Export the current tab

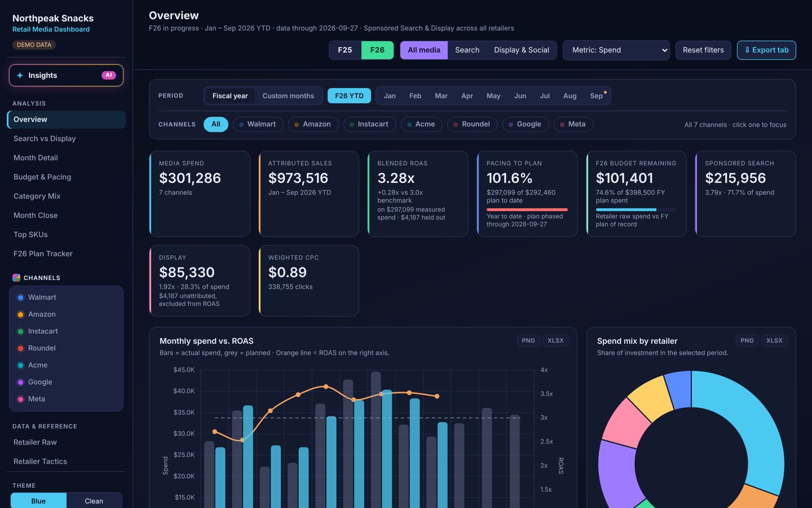(766, 50)
